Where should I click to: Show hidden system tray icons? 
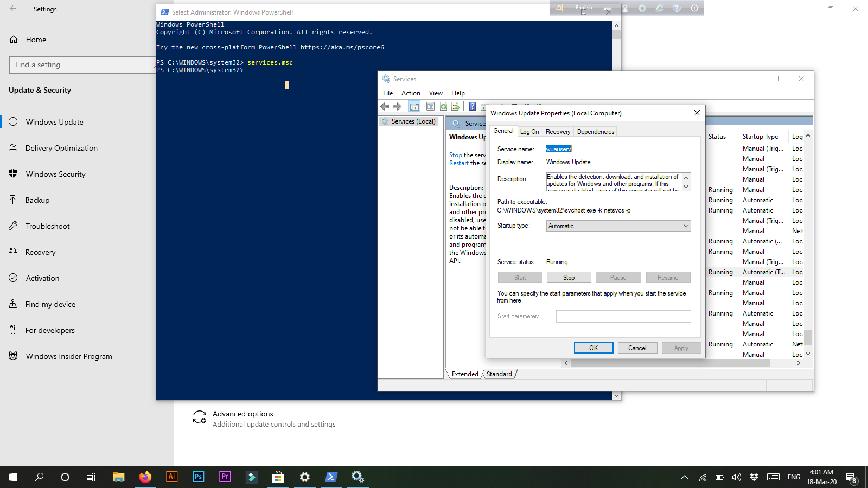click(685, 477)
